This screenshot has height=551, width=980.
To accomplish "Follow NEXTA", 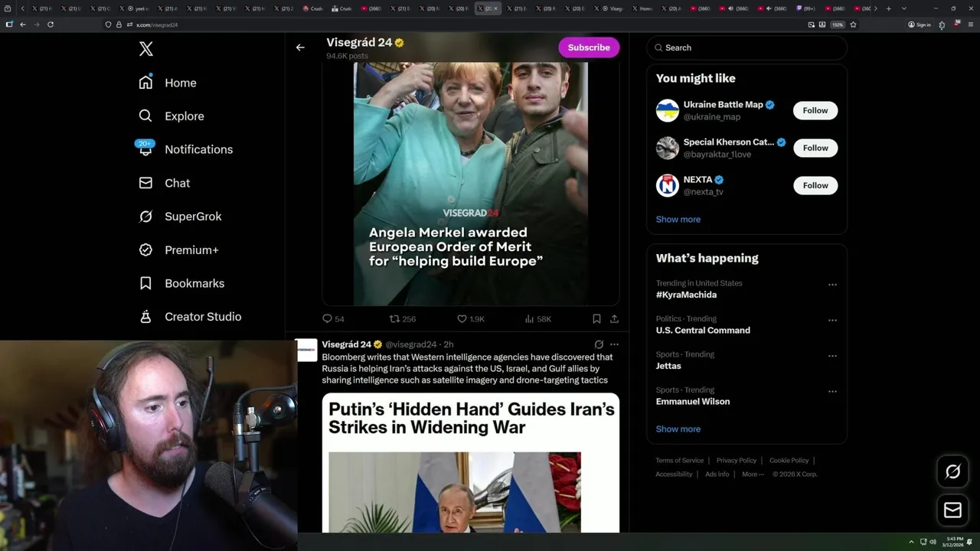I will (815, 185).
